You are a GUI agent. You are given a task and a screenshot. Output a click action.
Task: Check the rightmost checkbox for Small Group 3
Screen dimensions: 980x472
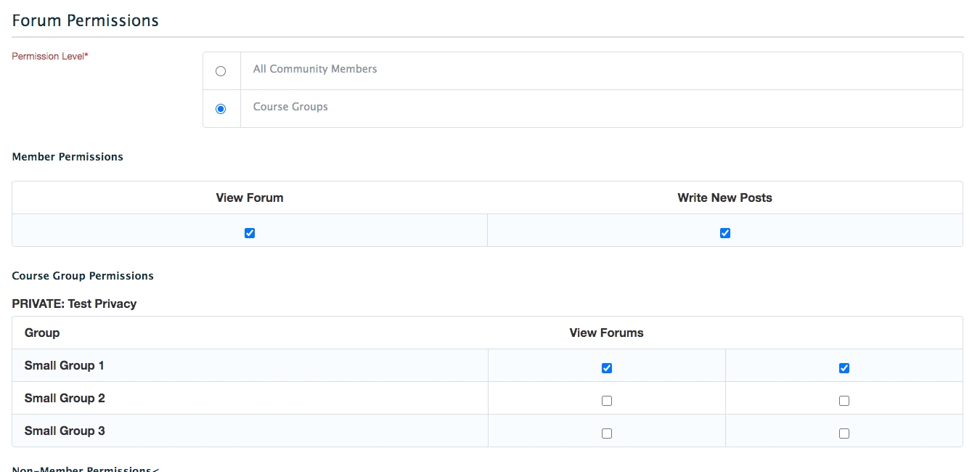click(x=844, y=434)
